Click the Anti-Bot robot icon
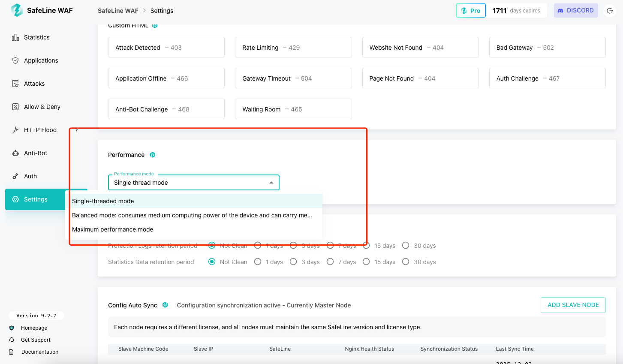Screen dimensions: 623x364 (x=15, y=153)
